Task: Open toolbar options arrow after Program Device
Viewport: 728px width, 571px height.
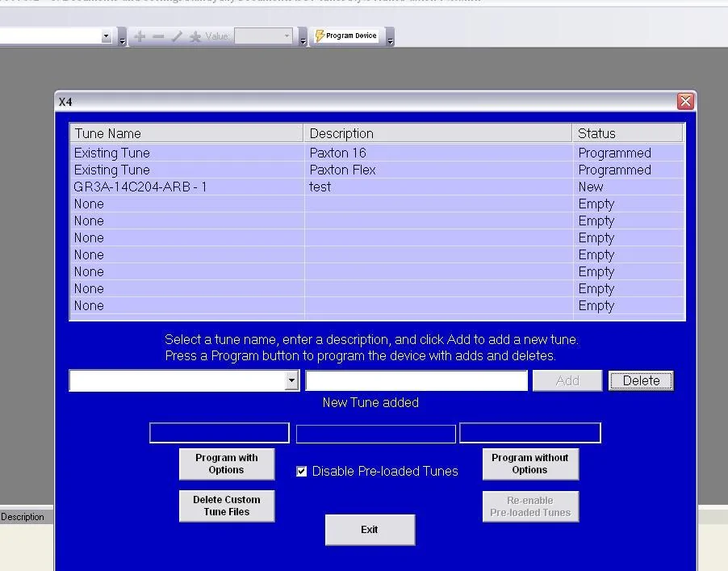Action: [391, 36]
